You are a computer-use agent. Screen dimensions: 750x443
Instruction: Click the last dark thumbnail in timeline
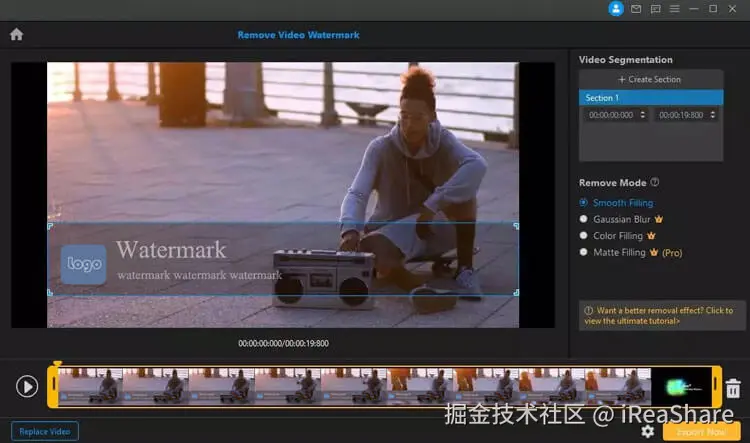pyautogui.click(x=681, y=387)
